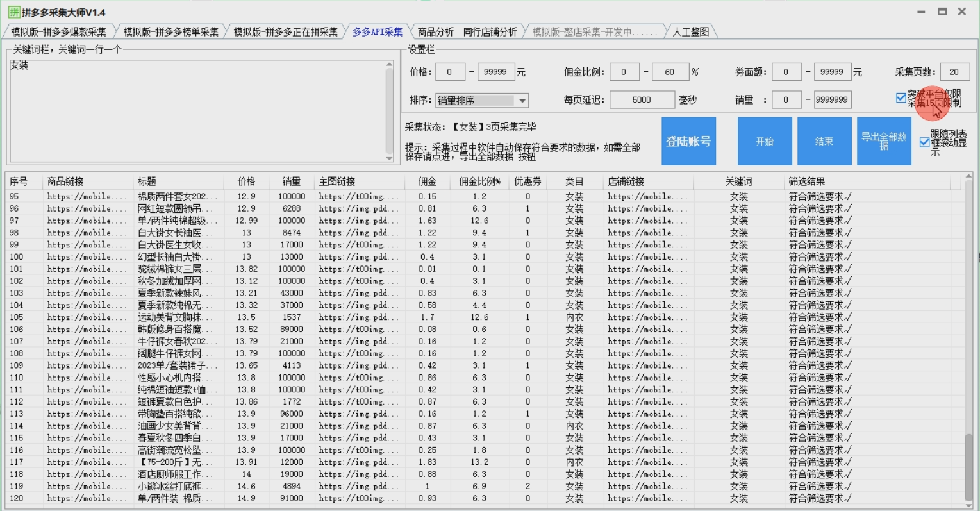
Task: Click the 优惠券 column header
Action: (527, 181)
